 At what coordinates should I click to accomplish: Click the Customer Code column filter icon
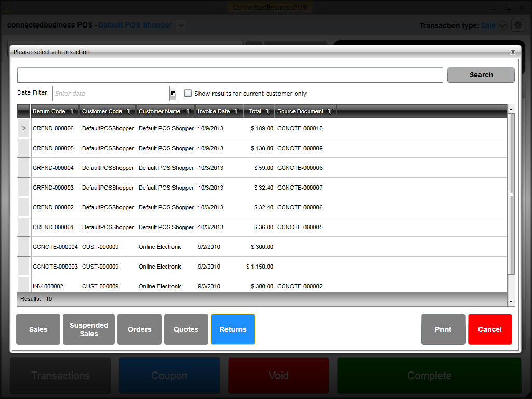click(x=129, y=111)
